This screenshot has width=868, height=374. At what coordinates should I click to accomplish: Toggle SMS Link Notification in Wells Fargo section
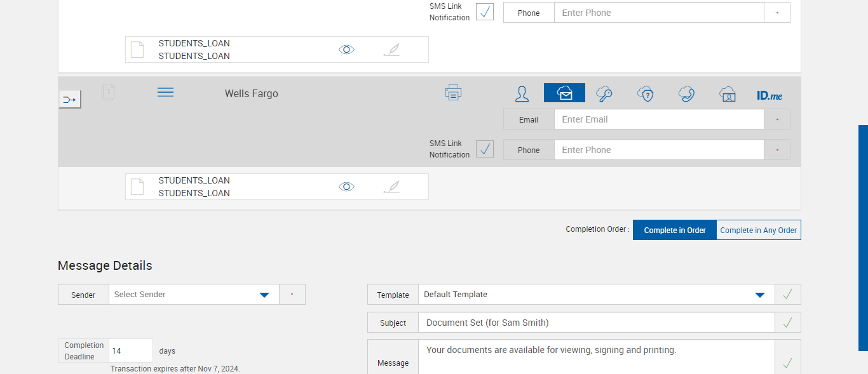(x=485, y=149)
